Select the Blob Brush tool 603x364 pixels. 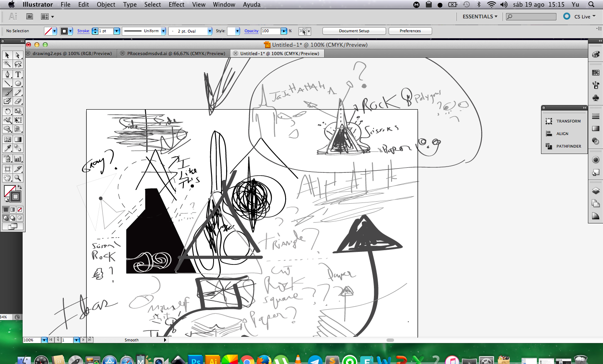point(7,101)
